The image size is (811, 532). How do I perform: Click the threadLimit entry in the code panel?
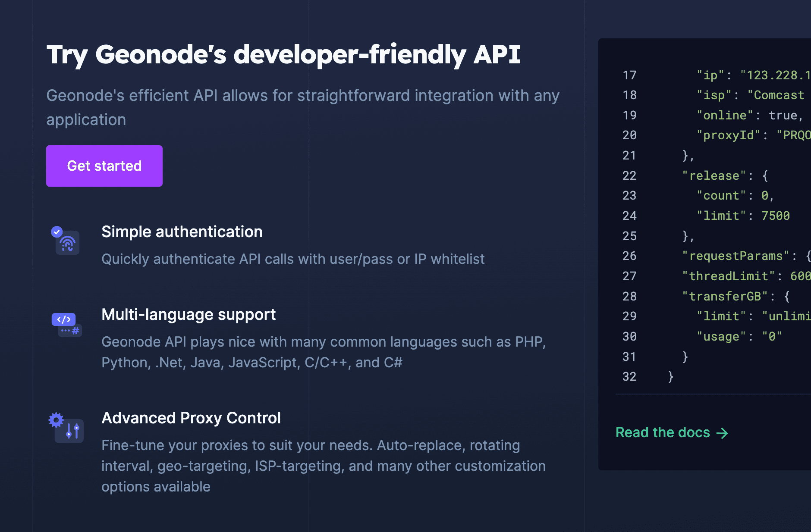point(729,276)
